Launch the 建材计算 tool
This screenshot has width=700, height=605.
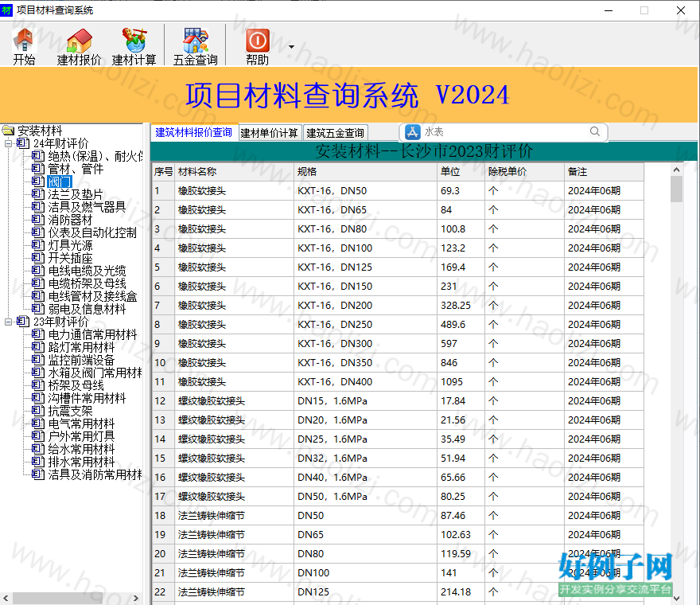coord(134,46)
